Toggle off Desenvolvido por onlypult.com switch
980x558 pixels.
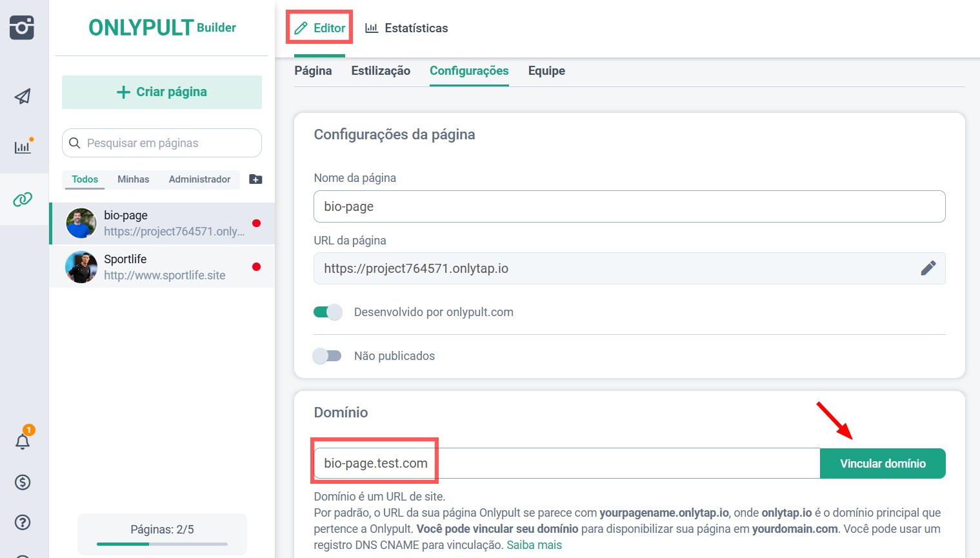(328, 312)
